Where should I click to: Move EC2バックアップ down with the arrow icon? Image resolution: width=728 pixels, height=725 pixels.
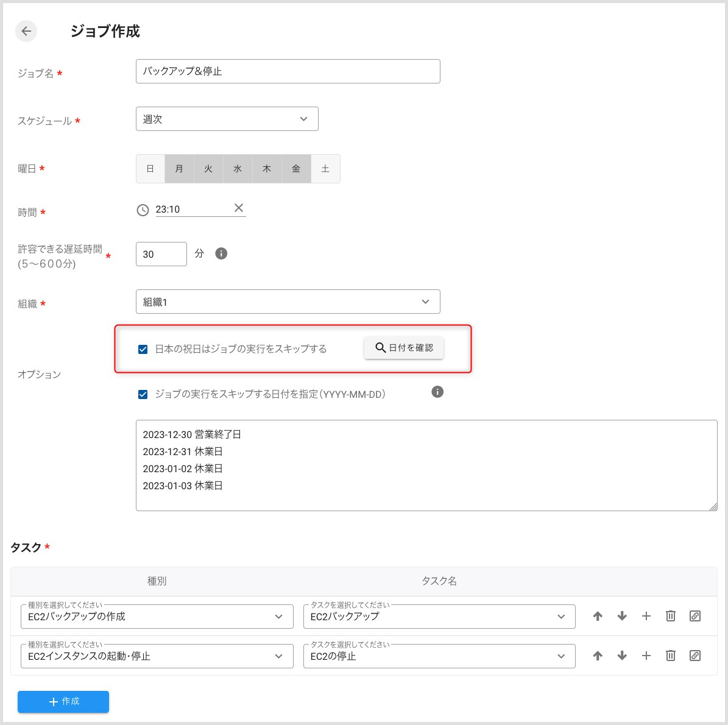click(x=622, y=616)
